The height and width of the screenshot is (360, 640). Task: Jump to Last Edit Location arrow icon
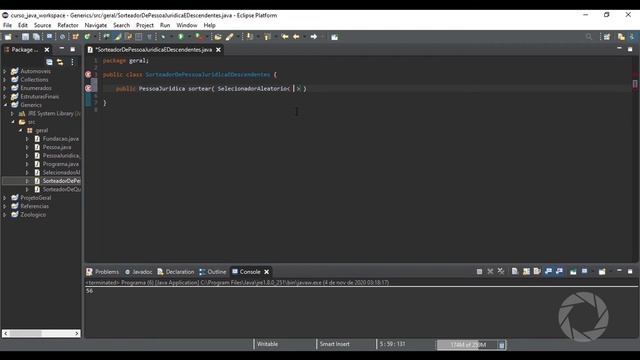pyautogui.click(x=284, y=37)
